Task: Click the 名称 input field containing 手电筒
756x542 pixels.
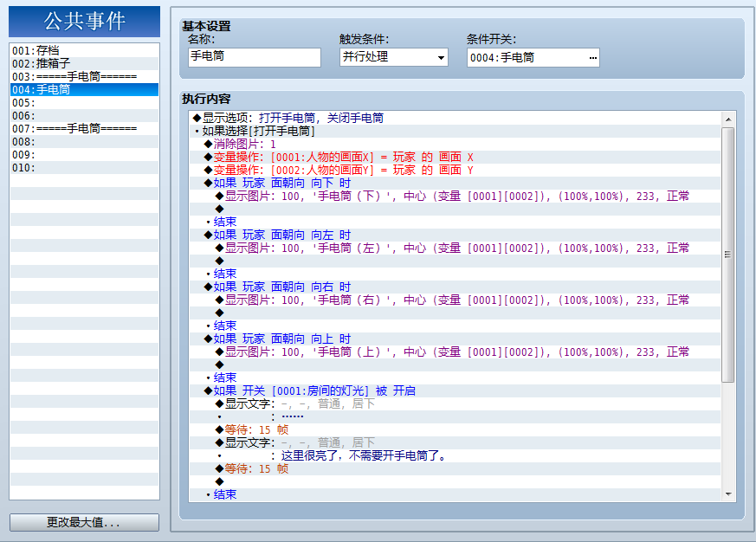Action: (254, 57)
